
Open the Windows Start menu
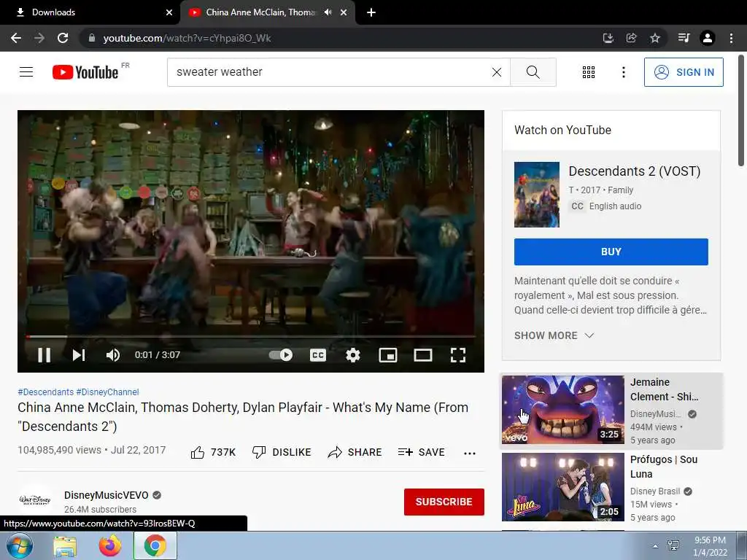click(20, 546)
